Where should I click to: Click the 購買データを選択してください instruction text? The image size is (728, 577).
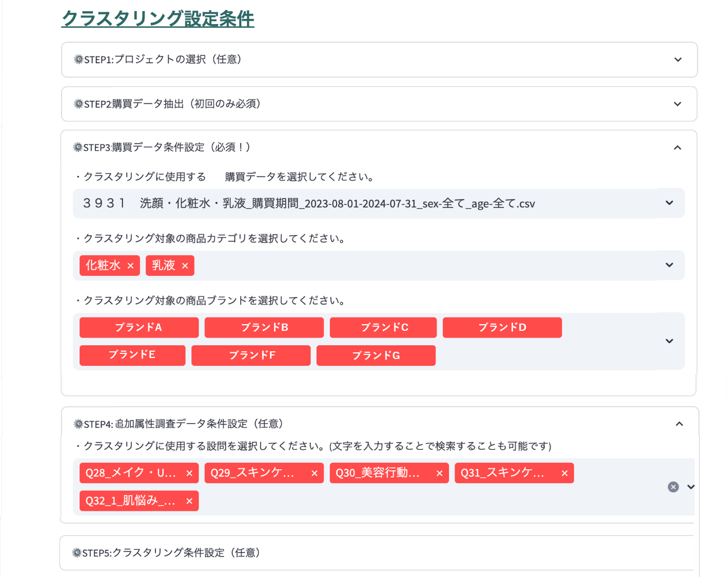tap(300, 177)
